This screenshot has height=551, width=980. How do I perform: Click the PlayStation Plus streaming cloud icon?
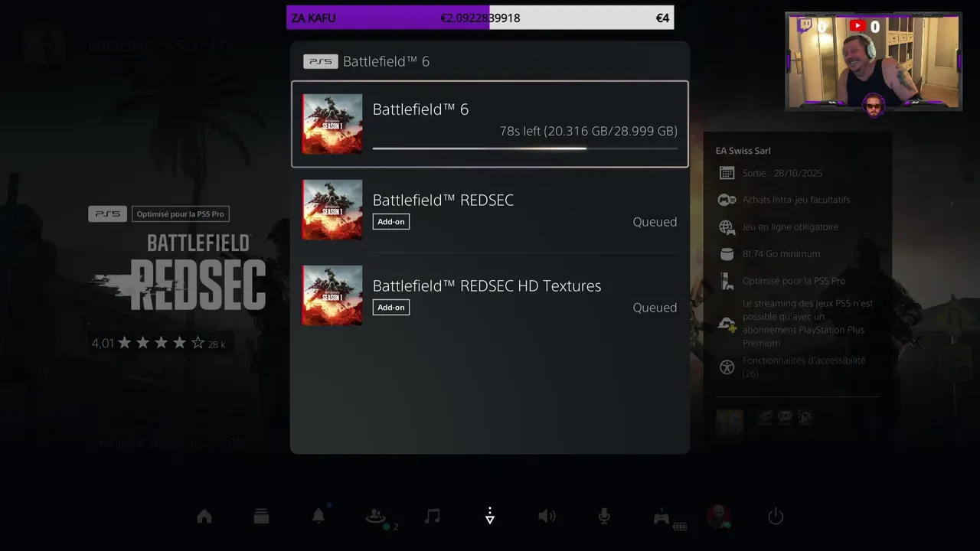coord(727,324)
